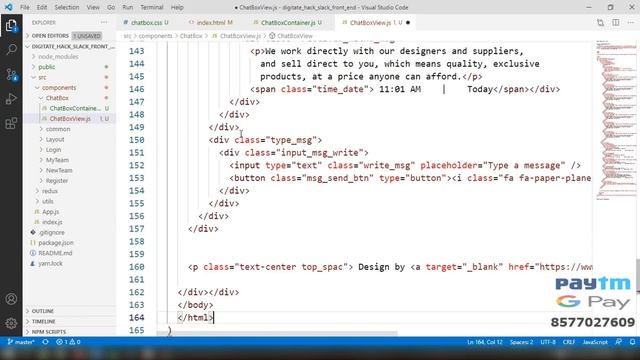Select the ChatBoxView.js tab
Viewport: 640px width, 360px height.
376,23
